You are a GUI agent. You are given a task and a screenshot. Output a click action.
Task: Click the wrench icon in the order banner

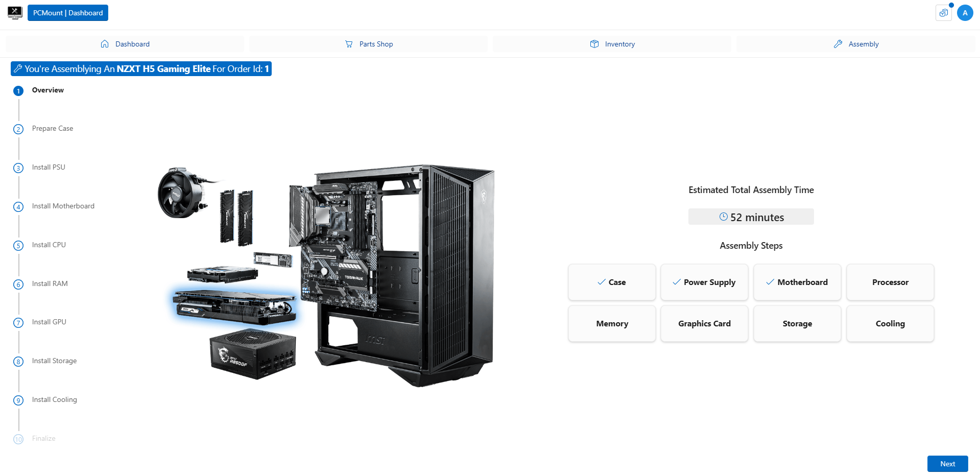(x=18, y=68)
